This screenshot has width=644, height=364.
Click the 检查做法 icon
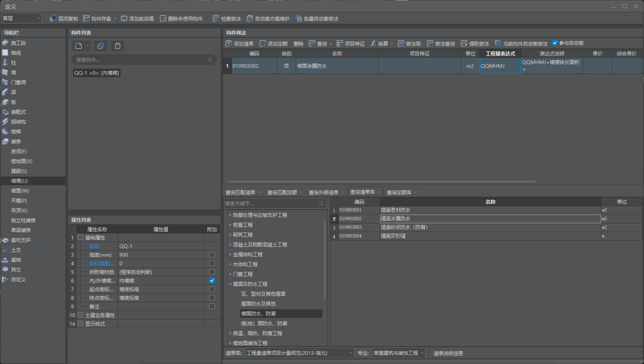point(216,18)
